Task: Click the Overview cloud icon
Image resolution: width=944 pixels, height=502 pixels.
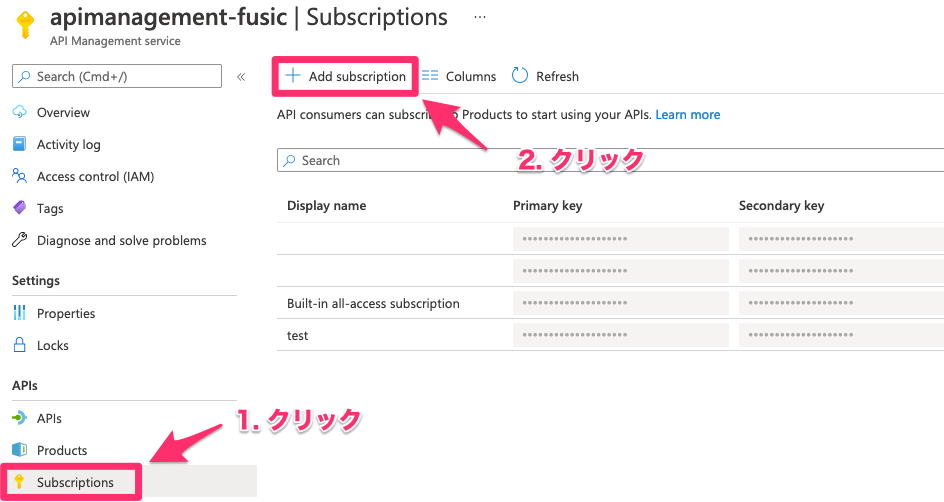Action: (19, 112)
